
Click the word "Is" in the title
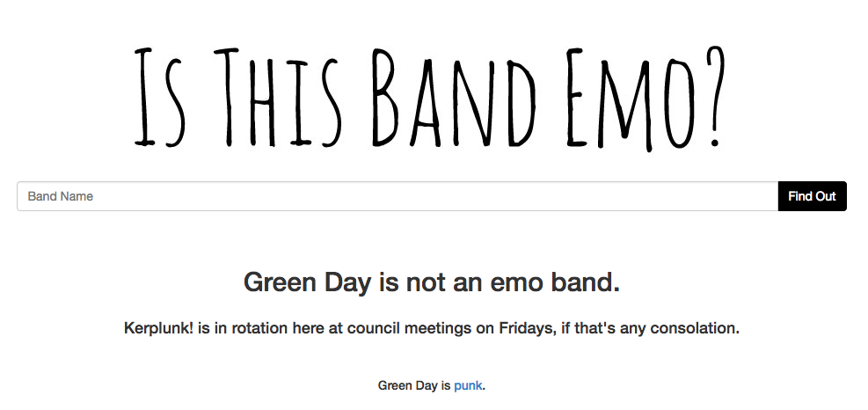(x=158, y=97)
